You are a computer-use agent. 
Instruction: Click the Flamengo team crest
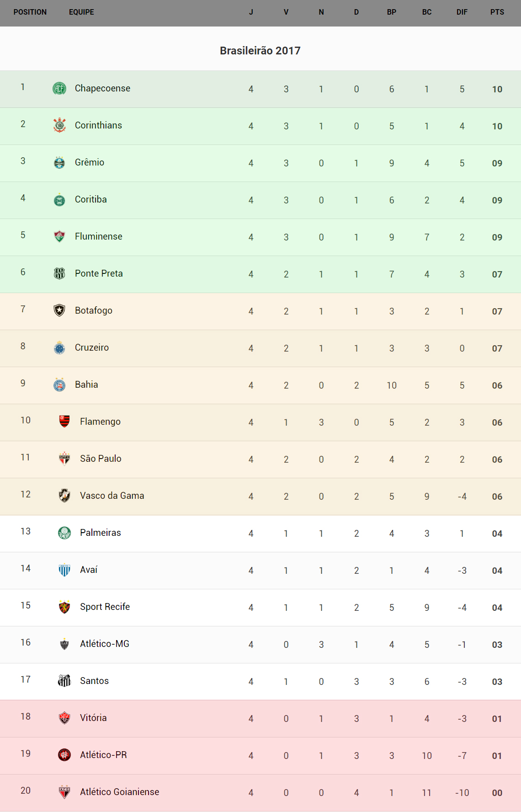tap(64, 421)
